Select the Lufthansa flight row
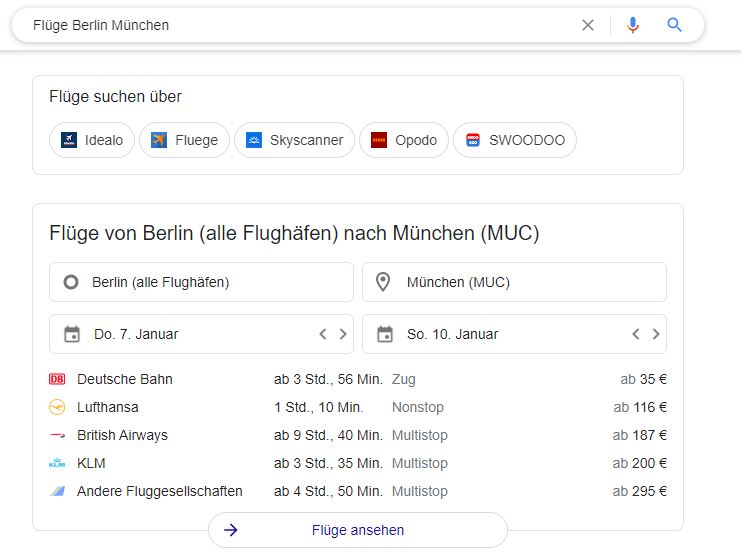Image resolution: width=741 pixels, height=549 pixels. click(x=358, y=407)
